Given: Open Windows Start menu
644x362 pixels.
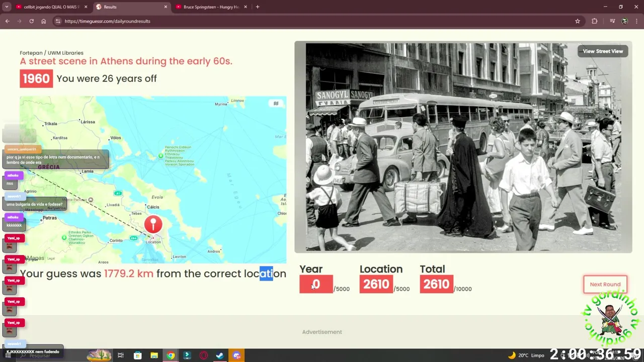Looking at the screenshot, I should pyautogui.click(x=8, y=355).
